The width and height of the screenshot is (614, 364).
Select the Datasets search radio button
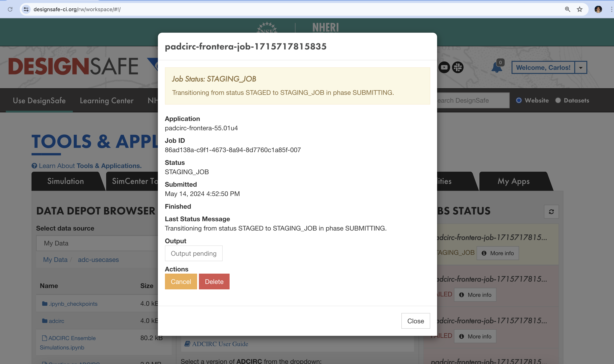[x=558, y=100]
